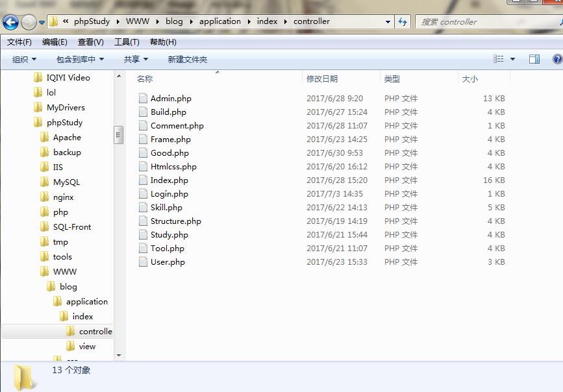Click the 新建文件夹 button
Viewport: 563px width, 392px height.
tap(187, 60)
